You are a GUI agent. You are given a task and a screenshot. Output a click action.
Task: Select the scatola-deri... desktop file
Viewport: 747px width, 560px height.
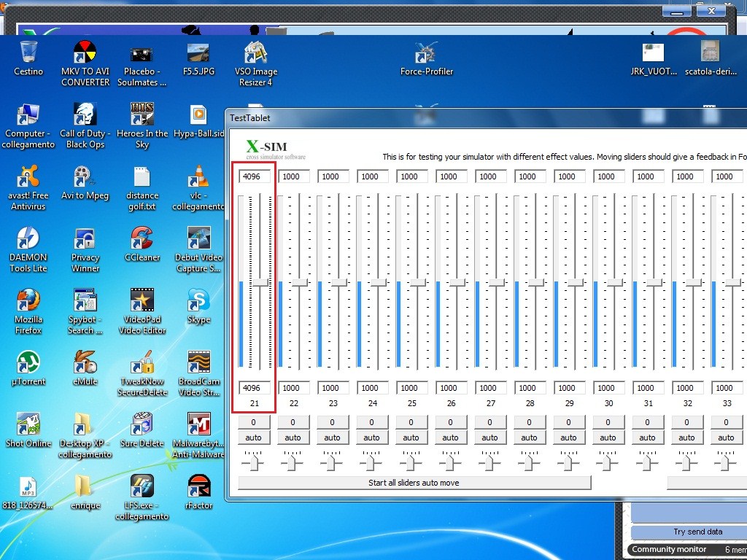710,52
